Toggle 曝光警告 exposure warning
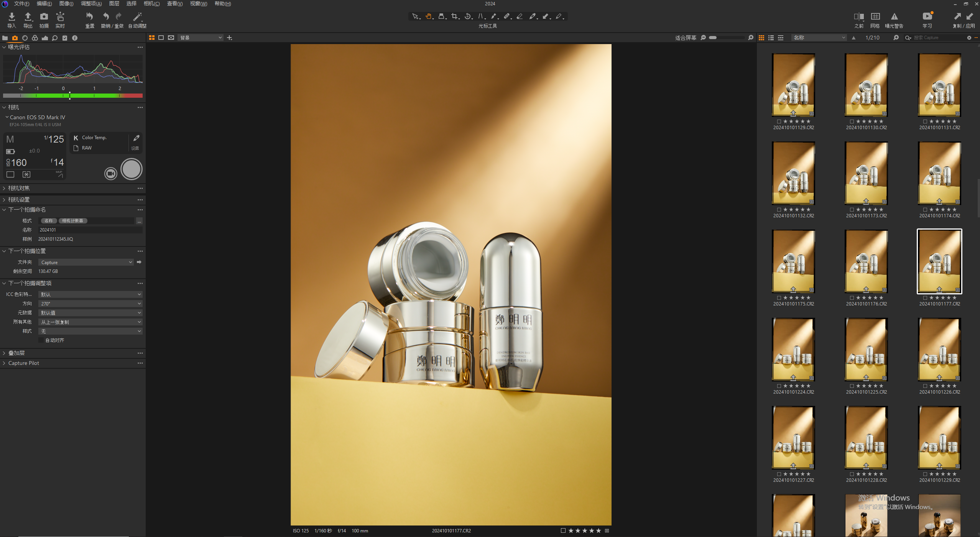Image resolution: width=980 pixels, height=537 pixels. point(894,16)
